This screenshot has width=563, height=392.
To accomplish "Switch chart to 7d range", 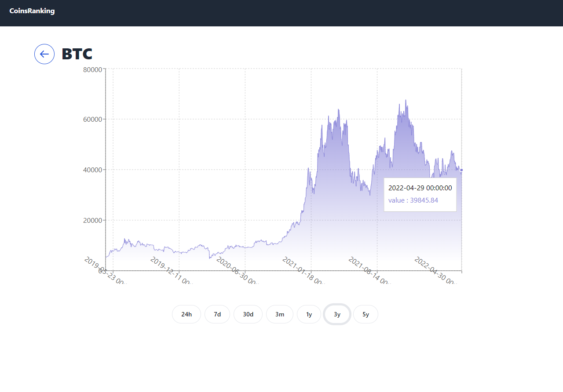I will [x=217, y=314].
